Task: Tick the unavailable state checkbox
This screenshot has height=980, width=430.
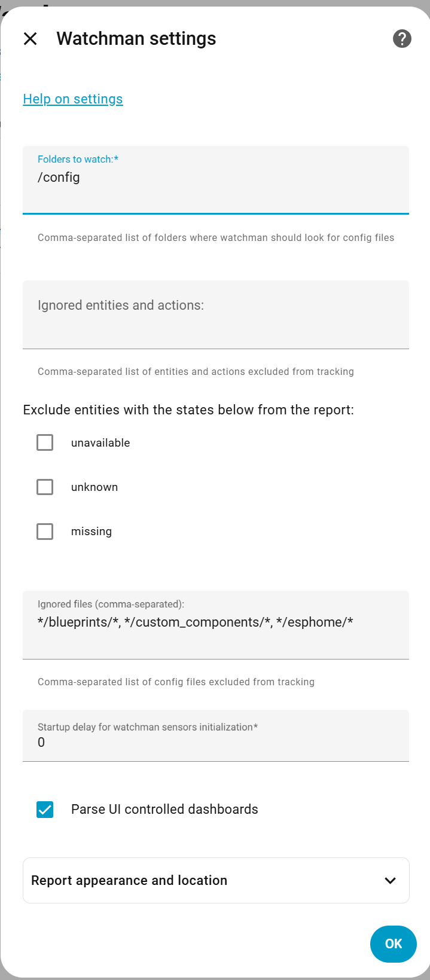Action: 45,442
